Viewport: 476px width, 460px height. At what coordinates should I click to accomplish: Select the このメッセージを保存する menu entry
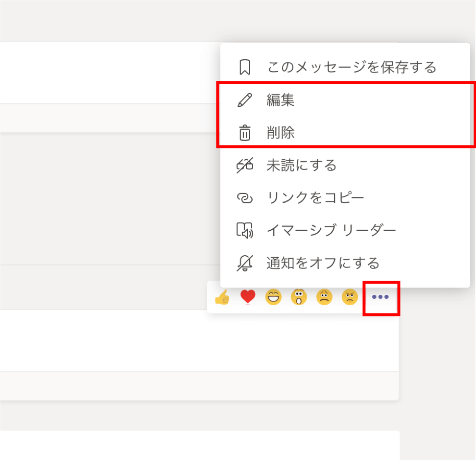pos(351,67)
